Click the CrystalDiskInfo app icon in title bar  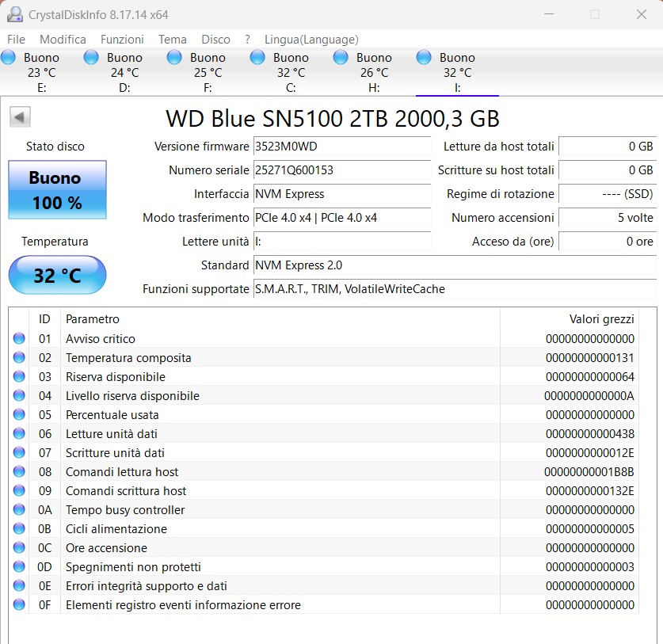14,15
